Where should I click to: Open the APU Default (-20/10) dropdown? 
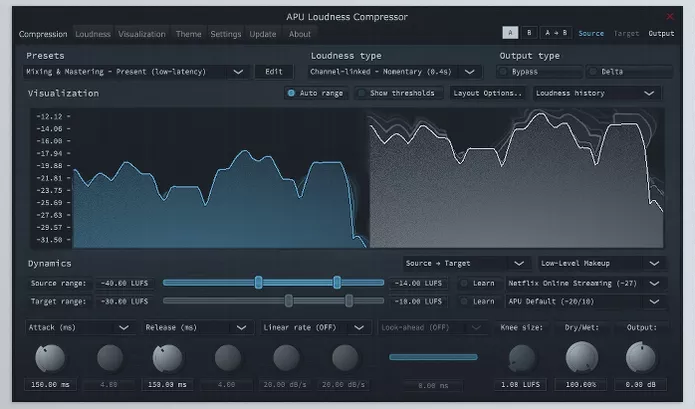pyautogui.click(x=586, y=301)
